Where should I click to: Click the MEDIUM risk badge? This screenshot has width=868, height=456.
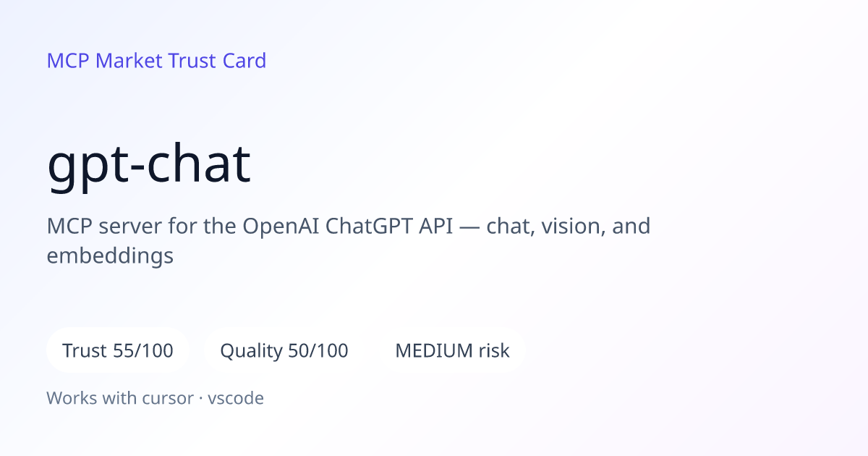452,351
